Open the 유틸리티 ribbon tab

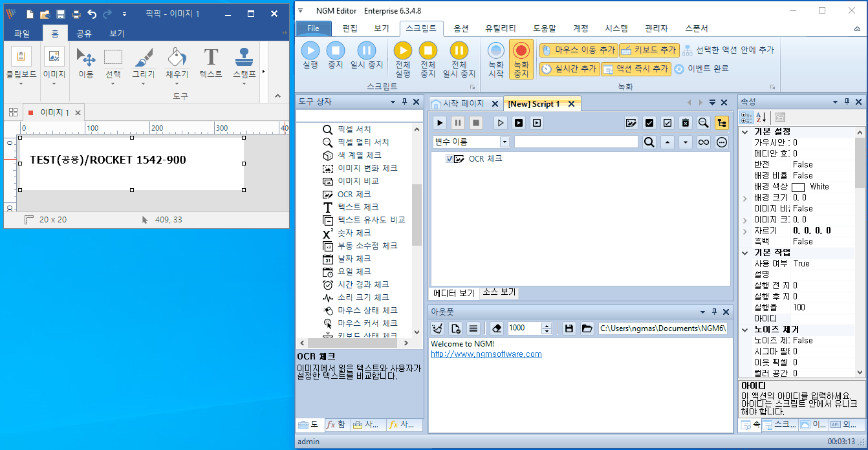click(x=501, y=28)
